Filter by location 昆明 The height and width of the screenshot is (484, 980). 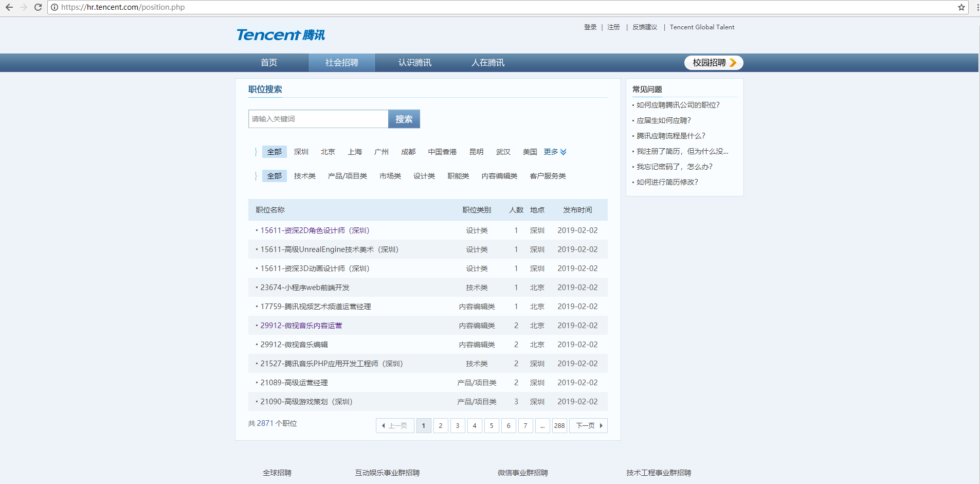[476, 152]
